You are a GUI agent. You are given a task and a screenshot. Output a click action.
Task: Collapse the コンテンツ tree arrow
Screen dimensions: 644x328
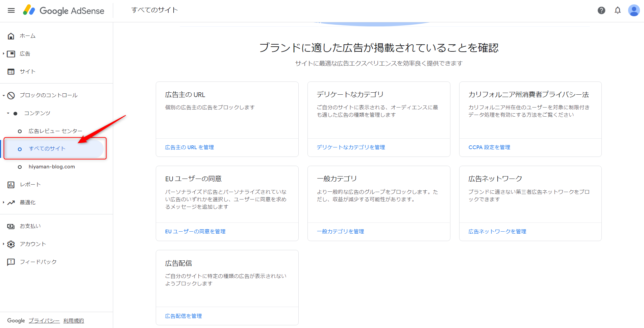tap(8, 113)
